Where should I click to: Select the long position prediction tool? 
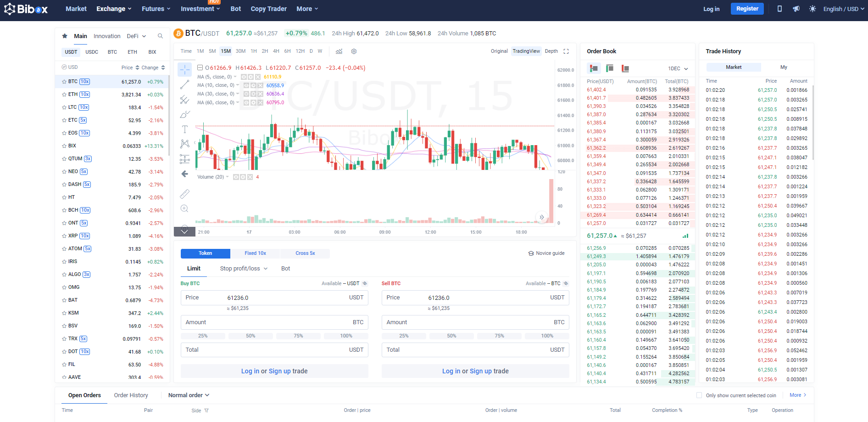pyautogui.click(x=185, y=159)
